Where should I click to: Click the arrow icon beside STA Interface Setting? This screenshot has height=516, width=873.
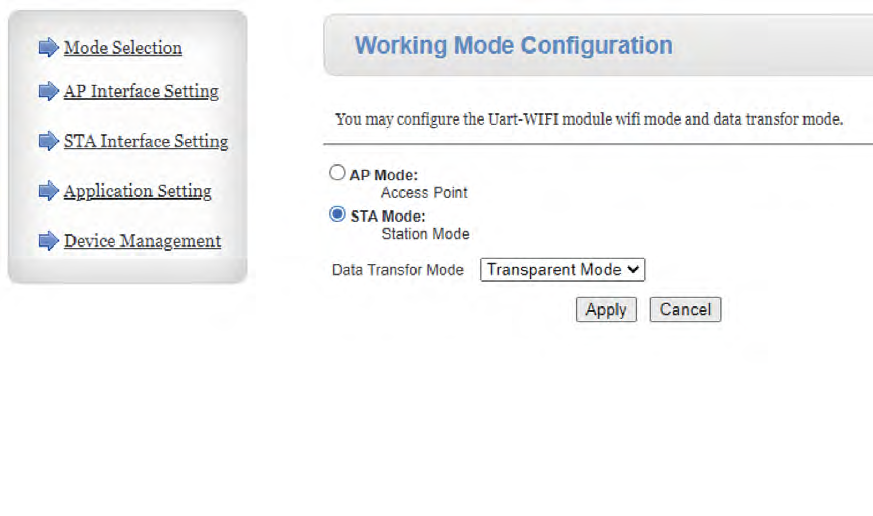(48, 142)
